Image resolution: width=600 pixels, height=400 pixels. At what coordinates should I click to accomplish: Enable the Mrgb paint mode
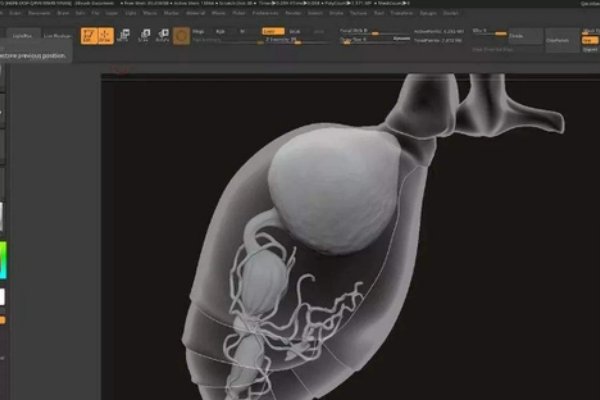pyautogui.click(x=199, y=31)
